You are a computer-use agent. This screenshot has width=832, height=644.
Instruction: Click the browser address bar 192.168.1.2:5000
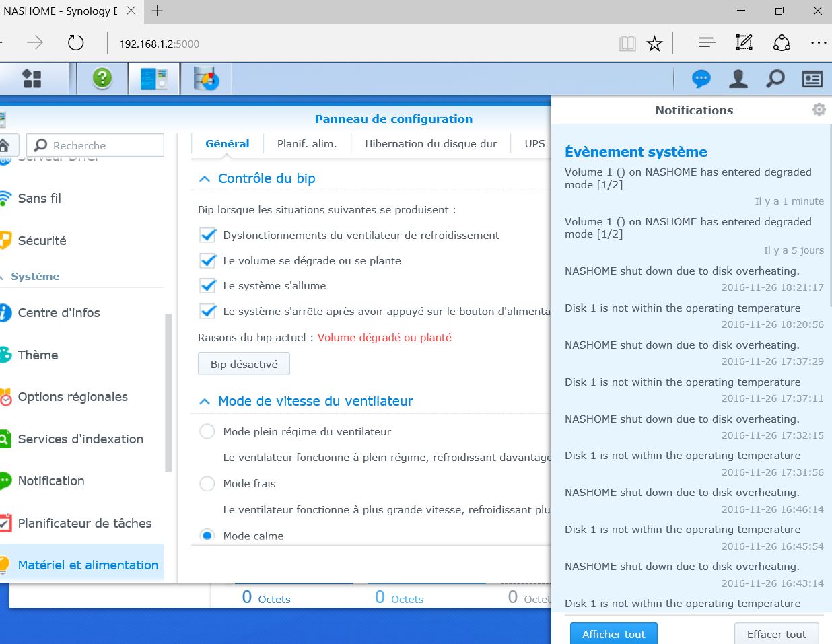pyautogui.click(x=159, y=44)
